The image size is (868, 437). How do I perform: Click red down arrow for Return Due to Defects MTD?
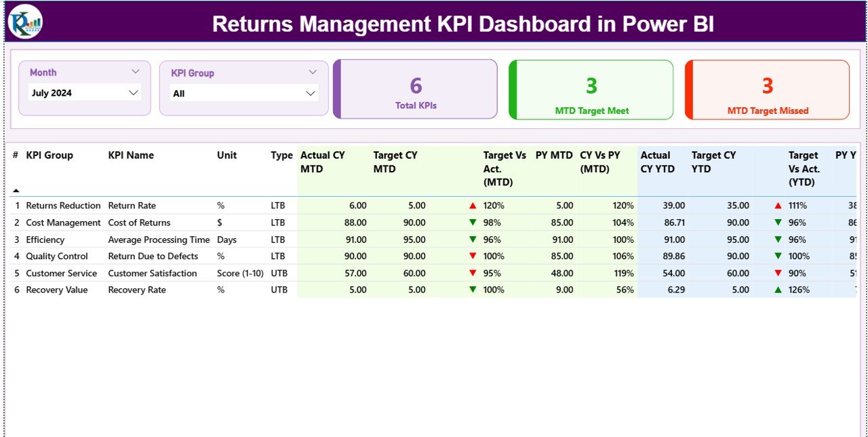[473, 256]
